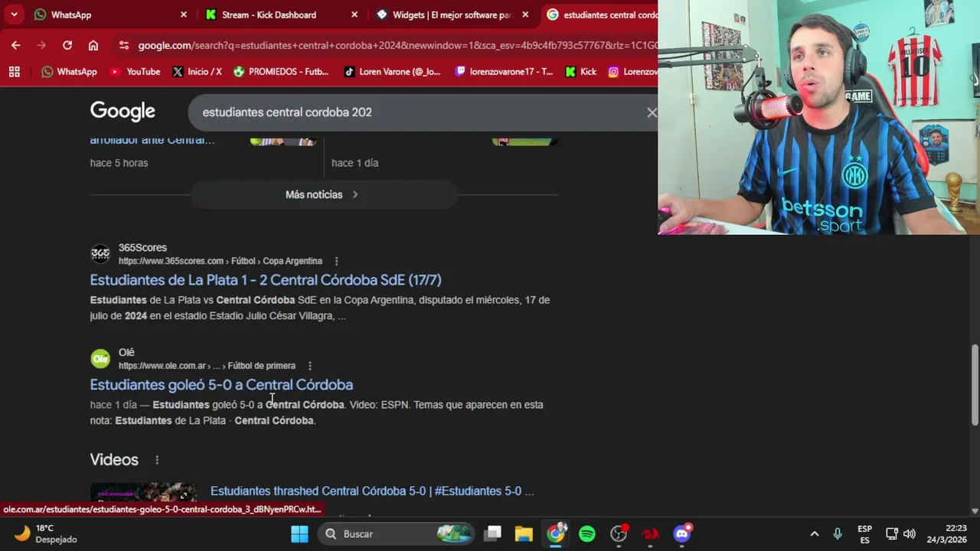This screenshot has height=551, width=980.
Task: Open the Windows Start menu
Action: click(299, 533)
